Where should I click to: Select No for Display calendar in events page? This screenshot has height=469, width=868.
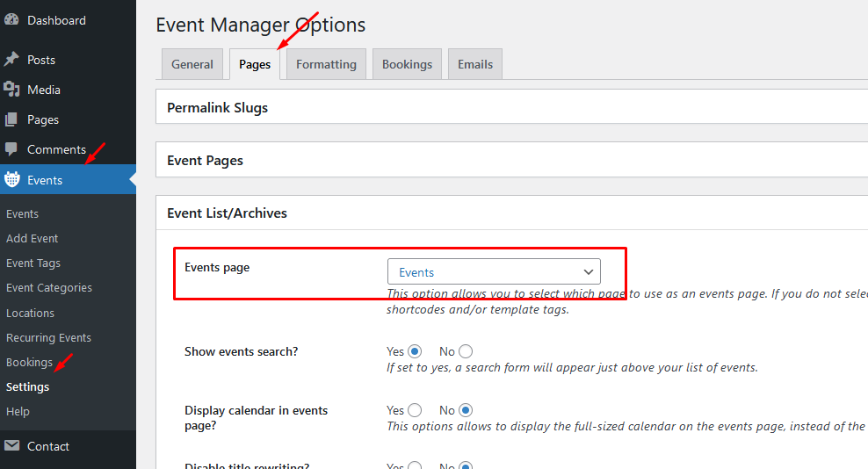[466, 410]
